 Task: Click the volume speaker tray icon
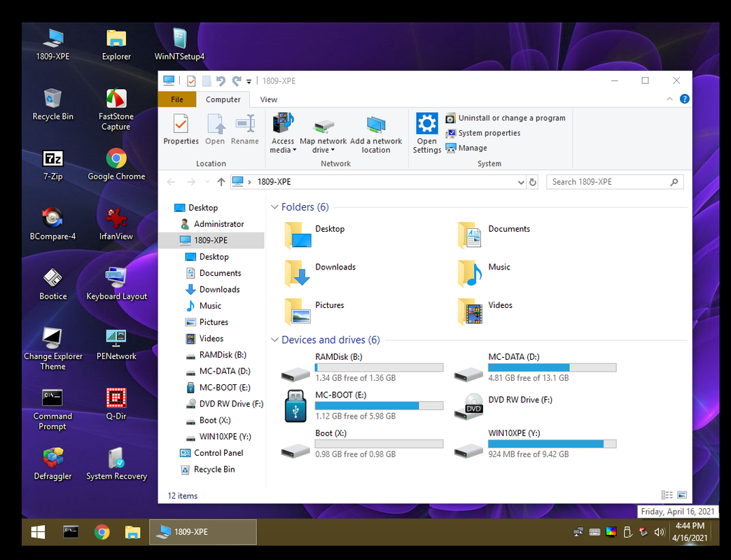(x=659, y=532)
